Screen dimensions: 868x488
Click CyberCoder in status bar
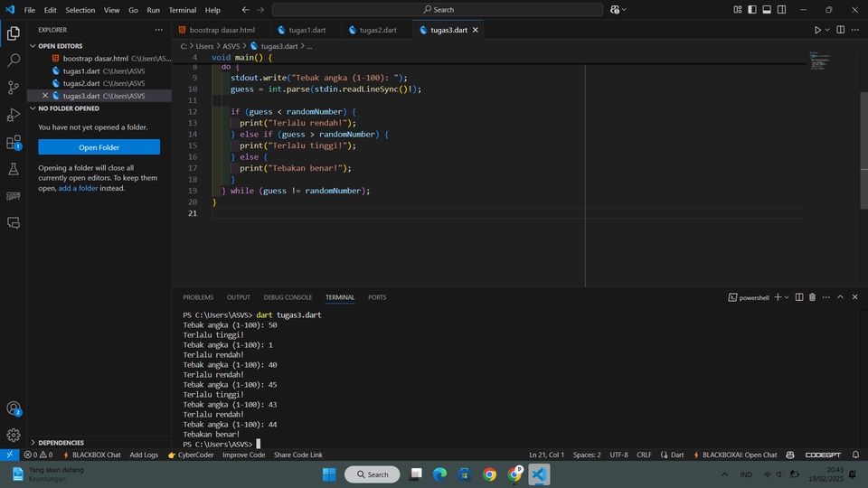tap(191, 455)
